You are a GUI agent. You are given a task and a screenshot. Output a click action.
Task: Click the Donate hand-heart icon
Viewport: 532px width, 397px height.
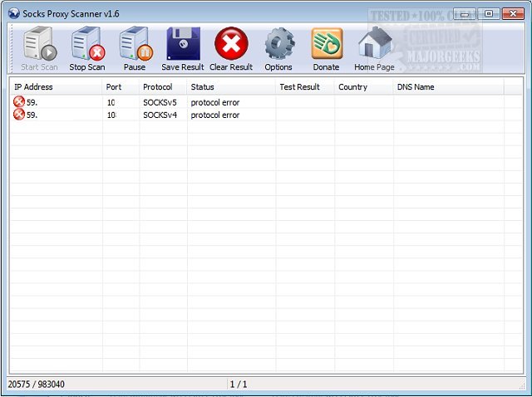point(327,44)
